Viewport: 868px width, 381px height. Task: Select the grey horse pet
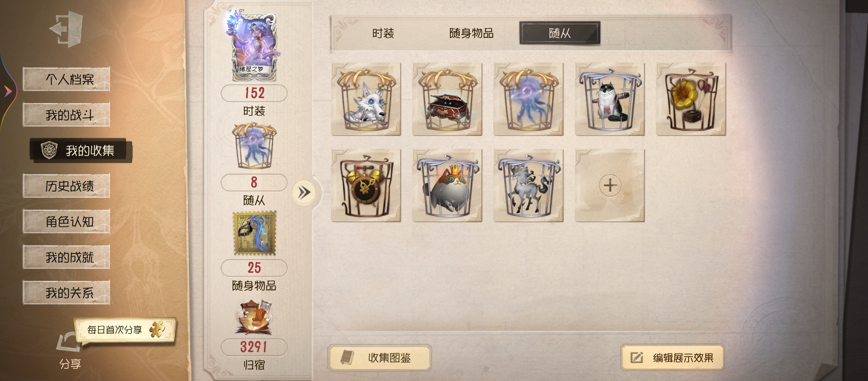pyautogui.click(x=528, y=186)
